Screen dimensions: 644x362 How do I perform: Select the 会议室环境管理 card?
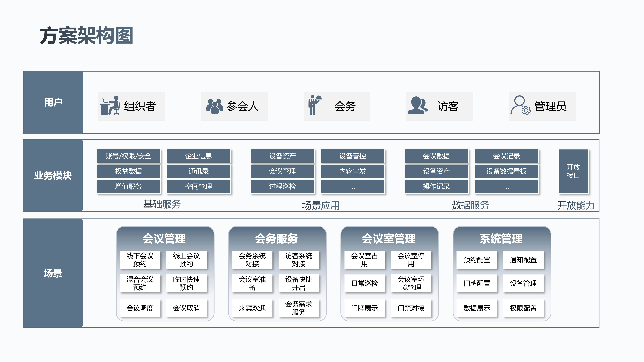(x=411, y=283)
